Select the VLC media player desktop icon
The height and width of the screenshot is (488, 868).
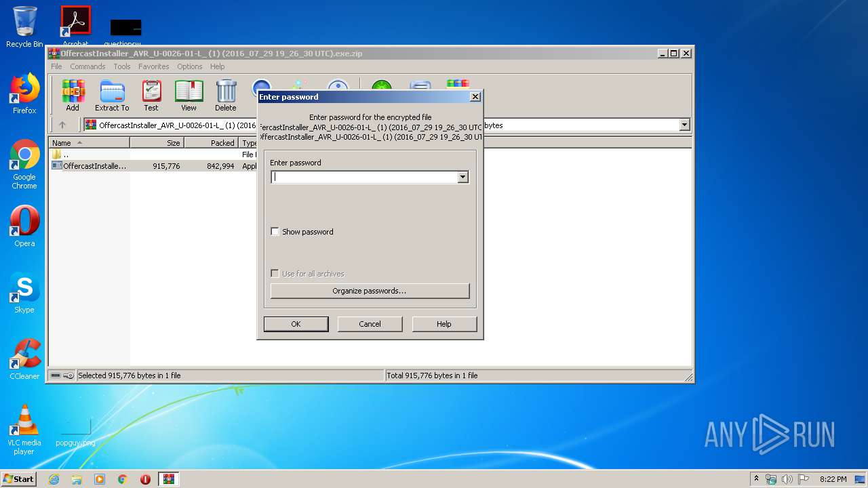tap(24, 430)
